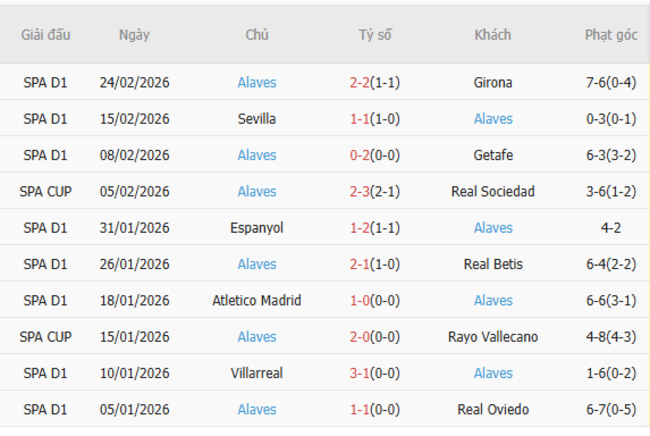Click Alaves in the 24/02/2026 match row
Screen dimensions: 650x436
point(257,83)
